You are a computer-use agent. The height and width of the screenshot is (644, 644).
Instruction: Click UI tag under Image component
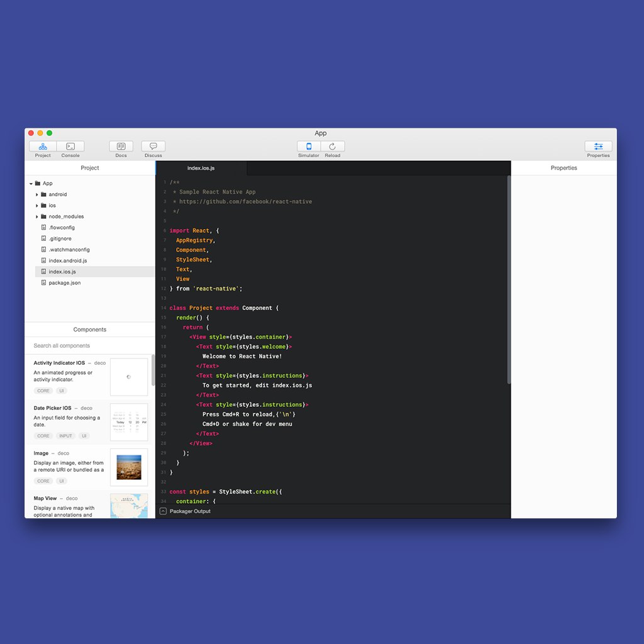point(62,481)
